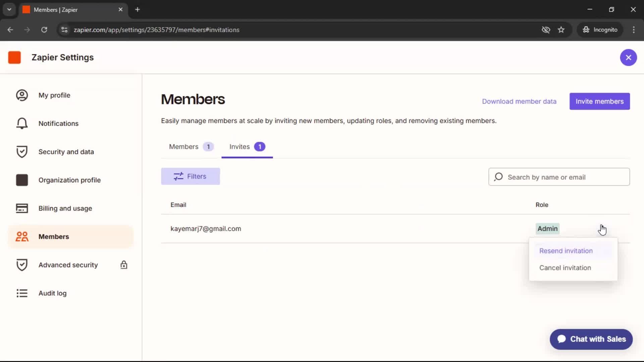
Task: Click browser back arrow
Action: [10, 30]
